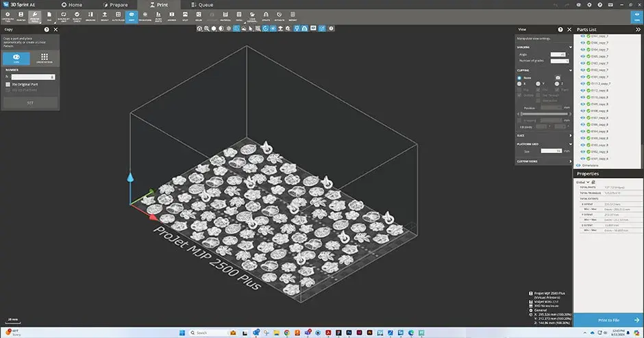This screenshot has height=338, width=644.
Task: Collapse the Parts List panel chevrons
Action: (x=638, y=29)
